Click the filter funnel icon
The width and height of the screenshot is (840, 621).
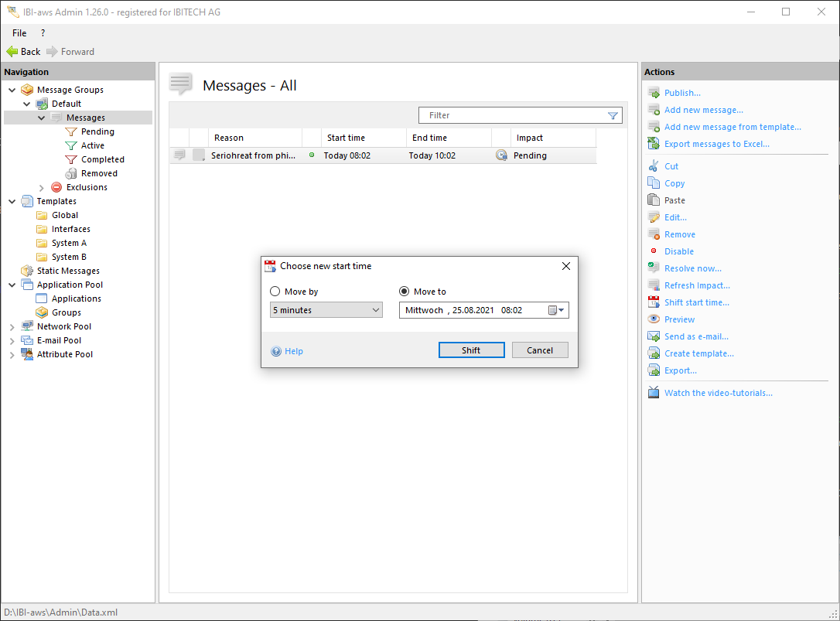click(x=613, y=115)
